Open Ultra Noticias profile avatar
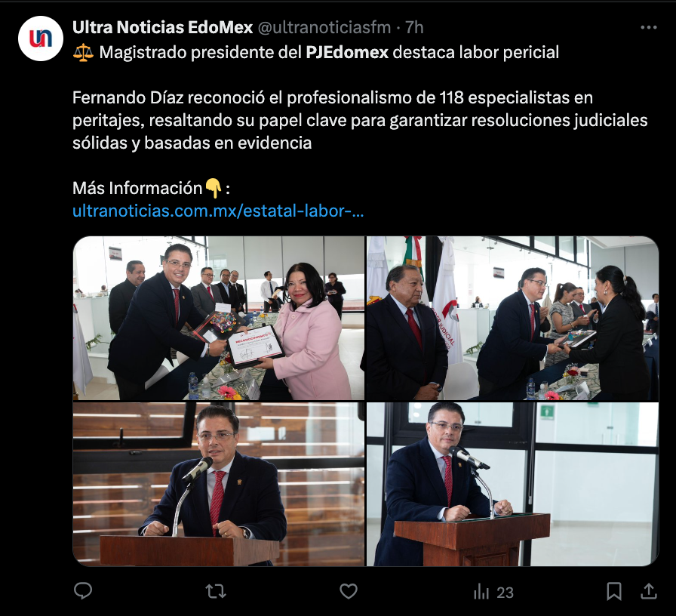The height and width of the screenshot is (616, 676). coord(41,38)
